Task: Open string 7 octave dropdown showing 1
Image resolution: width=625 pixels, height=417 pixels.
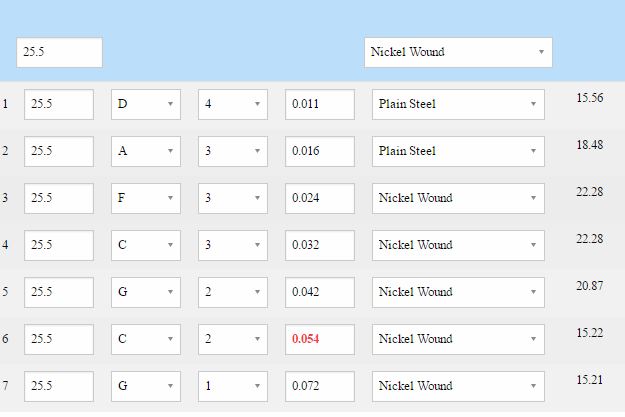Action: 233,387
